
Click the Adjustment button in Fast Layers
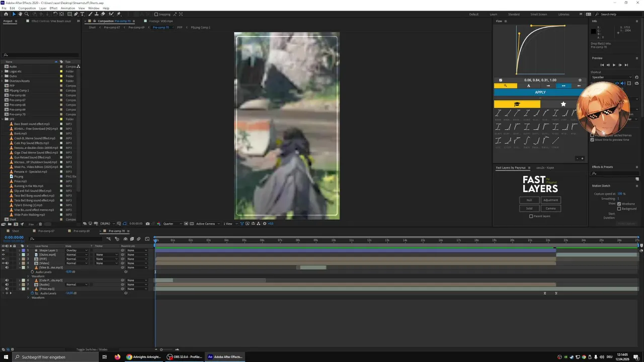[x=550, y=200]
